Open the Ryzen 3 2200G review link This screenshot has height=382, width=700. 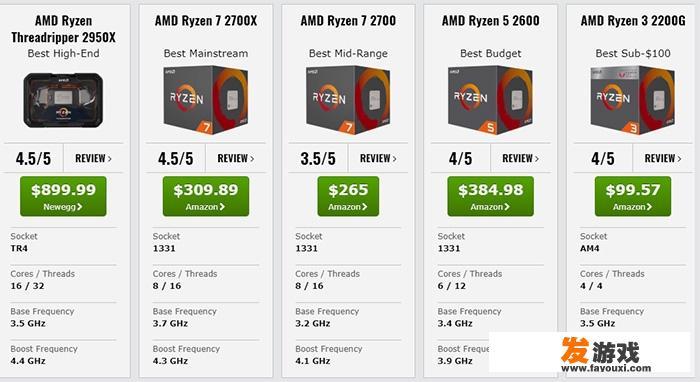coord(663,158)
